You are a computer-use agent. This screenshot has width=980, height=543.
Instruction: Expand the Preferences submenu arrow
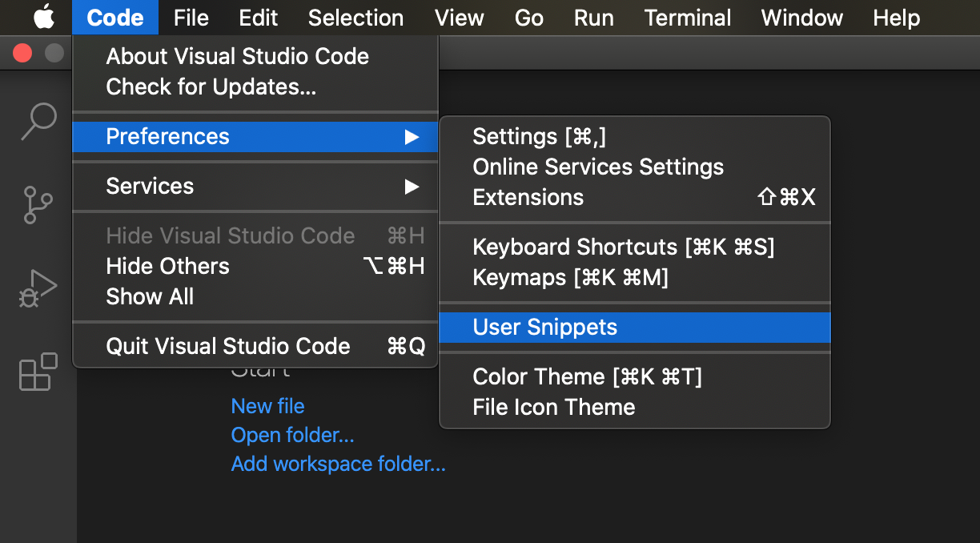412,136
